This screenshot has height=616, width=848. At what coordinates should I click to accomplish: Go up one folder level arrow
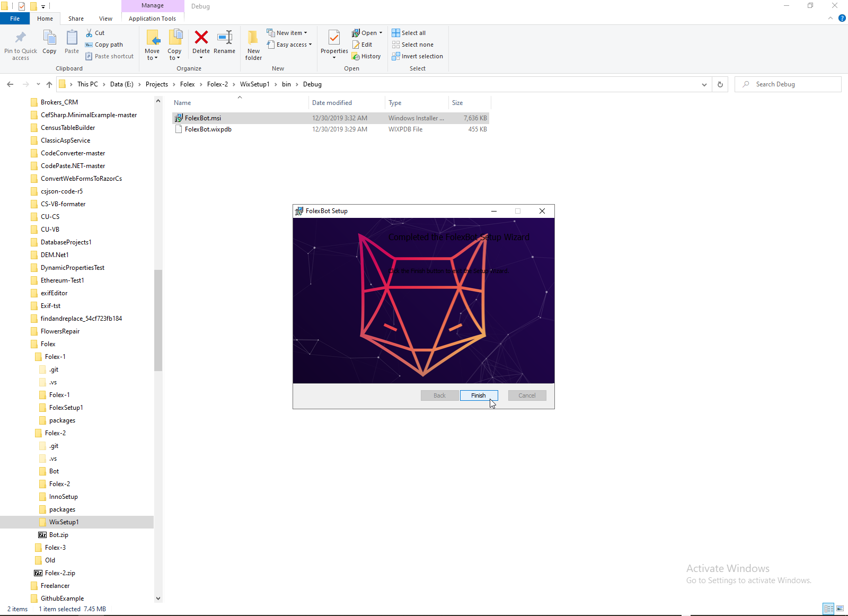[49, 84]
